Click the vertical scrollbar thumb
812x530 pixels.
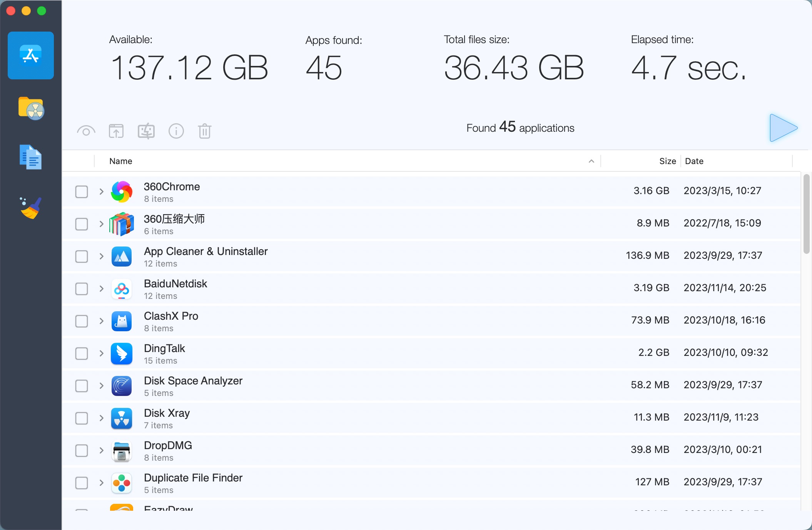[807, 214]
